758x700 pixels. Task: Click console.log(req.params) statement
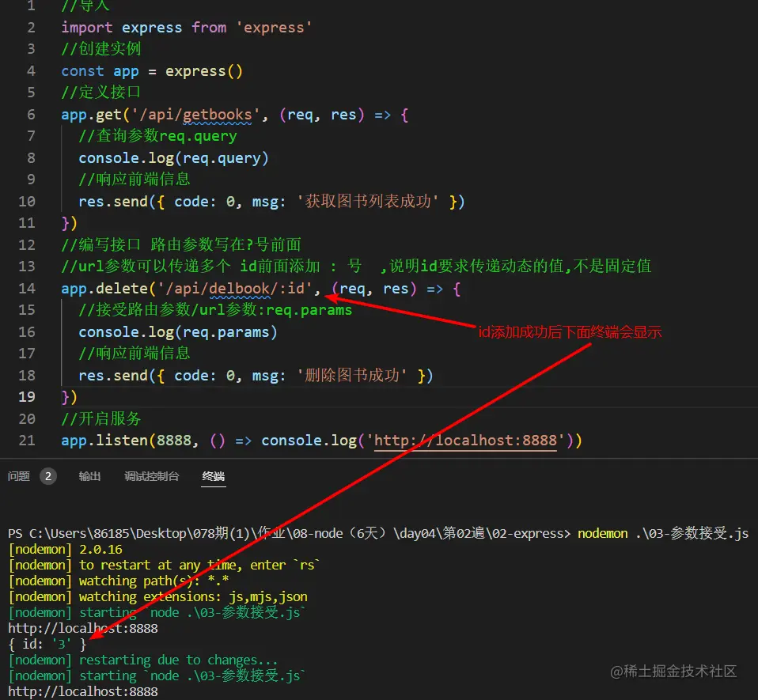point(178,332)
